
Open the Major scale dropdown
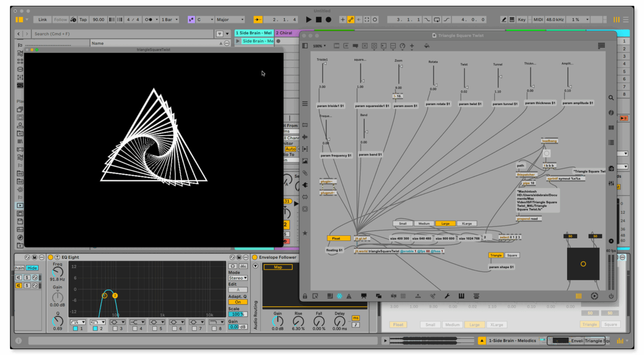(229, 20)
